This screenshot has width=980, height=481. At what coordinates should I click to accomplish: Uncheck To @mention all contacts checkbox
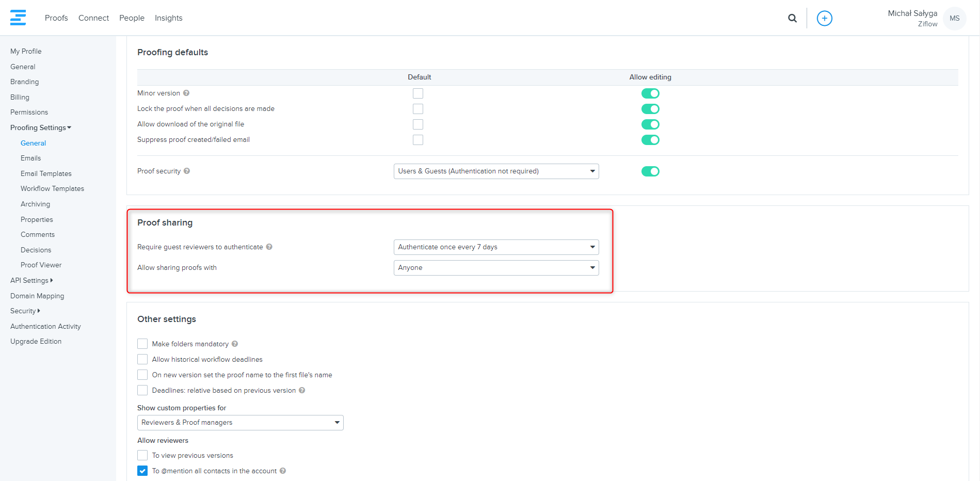(x=142, y=471)
